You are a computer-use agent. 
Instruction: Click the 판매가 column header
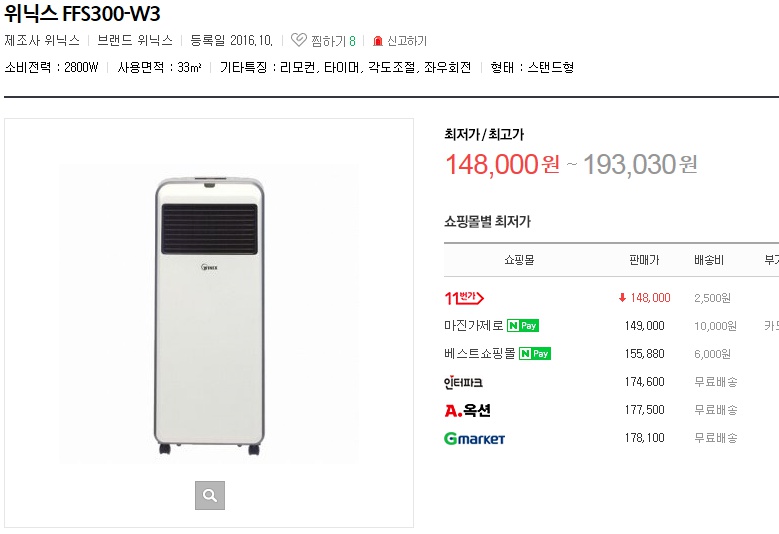point(644,260)
